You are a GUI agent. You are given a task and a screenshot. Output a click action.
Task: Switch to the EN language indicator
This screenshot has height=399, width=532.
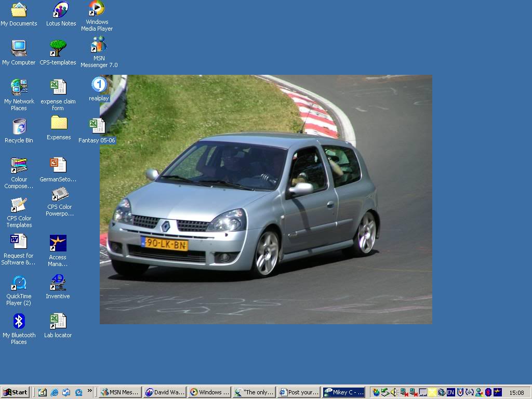[x=450, y=392]
